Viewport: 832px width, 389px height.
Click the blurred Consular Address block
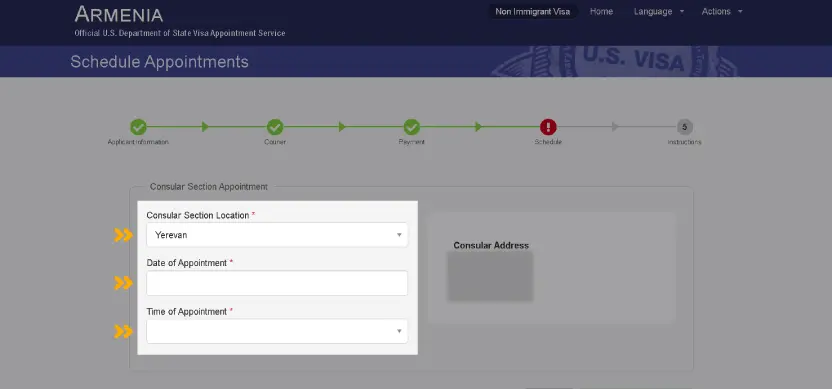[x=490, y=276]
